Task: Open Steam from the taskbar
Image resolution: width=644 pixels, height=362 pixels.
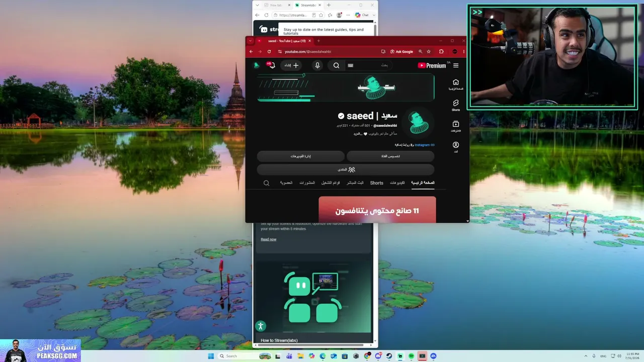Action: point(389,356)
